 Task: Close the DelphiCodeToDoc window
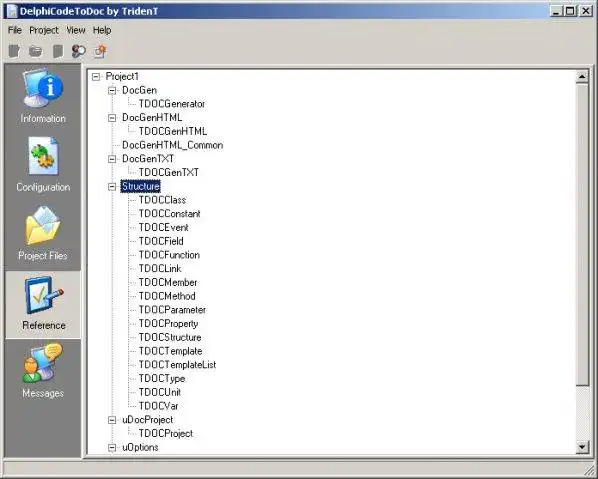click(585, 11)
